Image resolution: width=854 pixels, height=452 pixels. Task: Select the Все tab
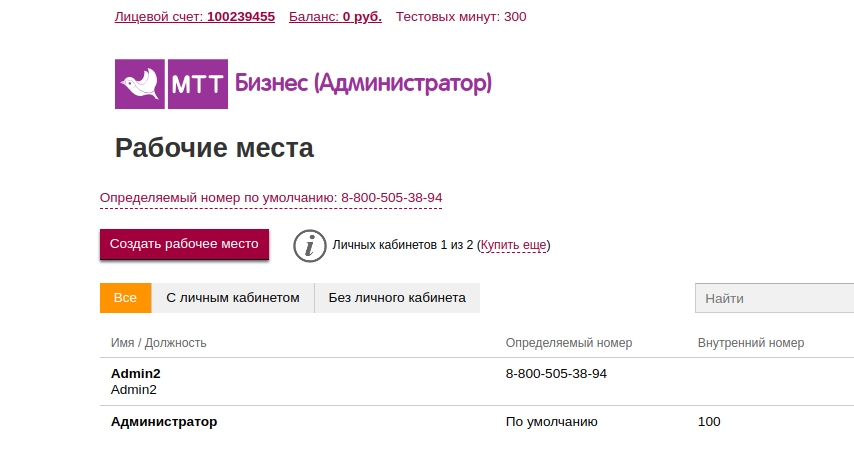125,298
